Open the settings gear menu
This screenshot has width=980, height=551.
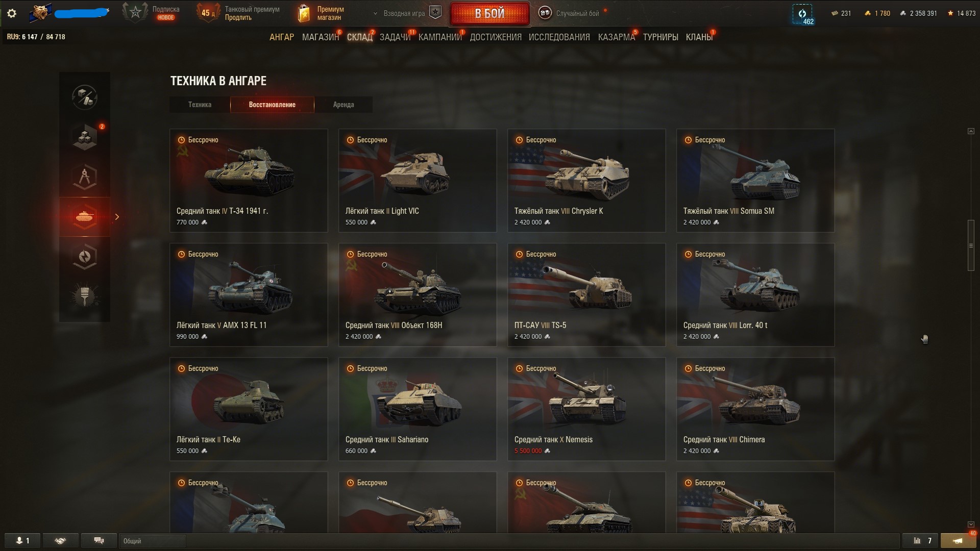point(12,14)
